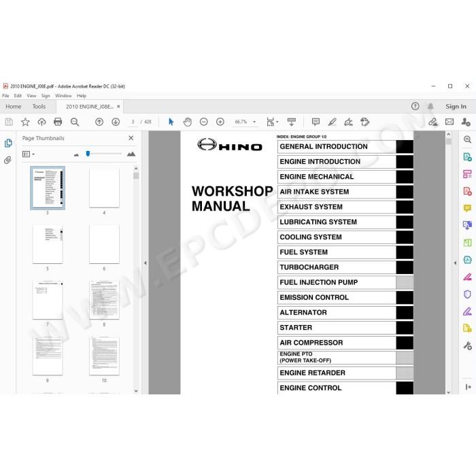Collapse the right tools pane arrow
This screenshot has height=476, width=476.
(455, 263)
